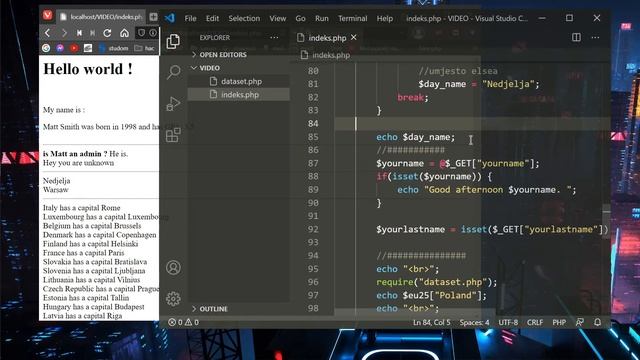Go forward in the browser window
The height and width of the screenshot is (360, 640).
coord(64,33)
